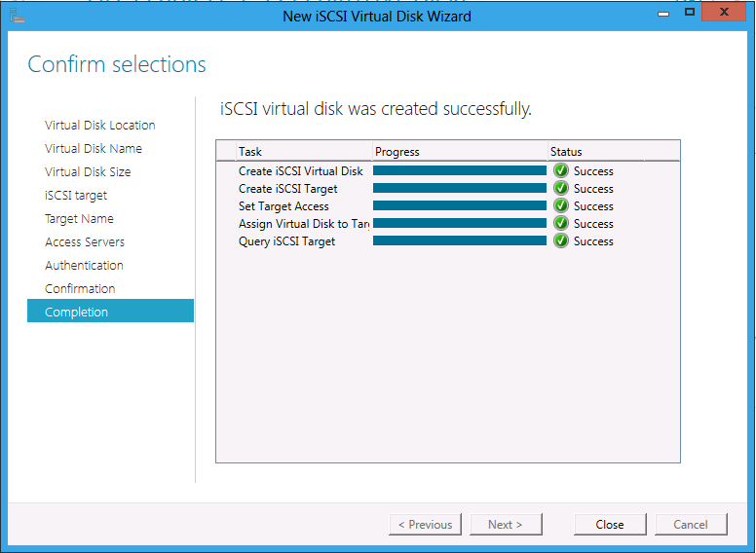Click progress bar for Set Target Access

[460, 205]
